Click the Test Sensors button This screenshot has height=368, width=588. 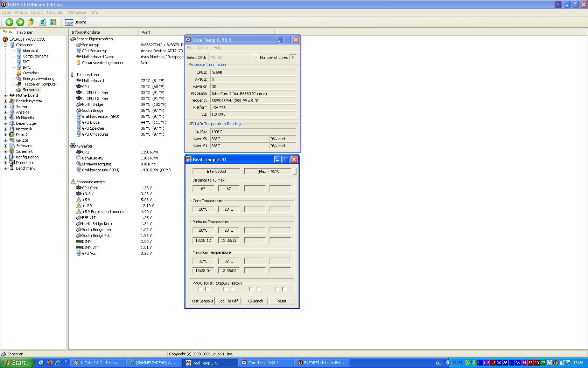pos(202,301)
